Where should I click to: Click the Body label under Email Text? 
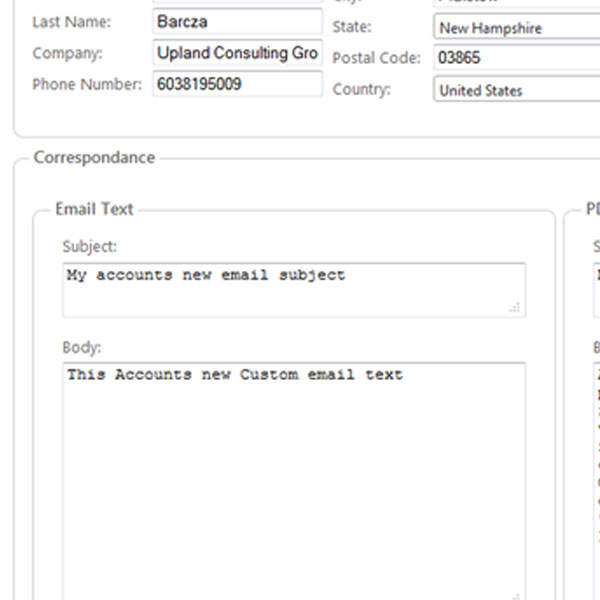(81, 348)
